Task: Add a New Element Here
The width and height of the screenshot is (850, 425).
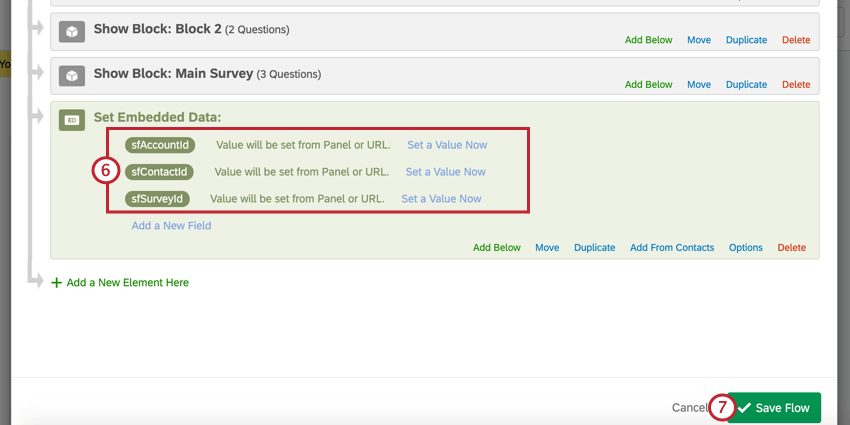Action: [127, 282]
